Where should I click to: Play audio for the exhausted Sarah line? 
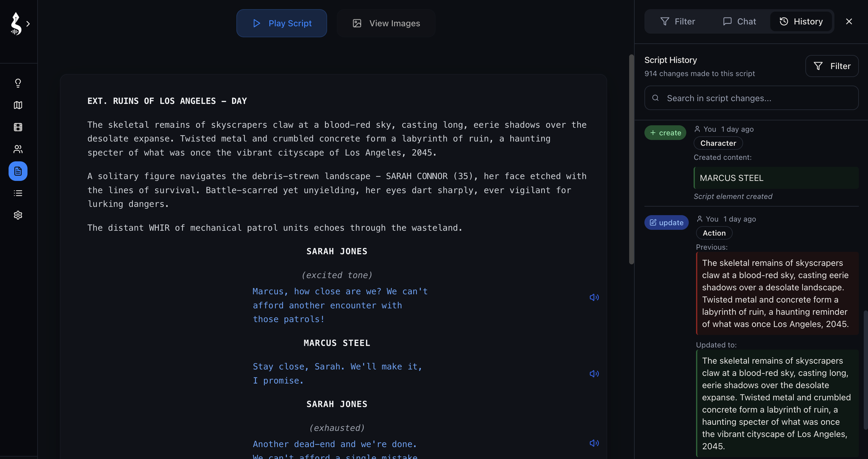(594, 443)
